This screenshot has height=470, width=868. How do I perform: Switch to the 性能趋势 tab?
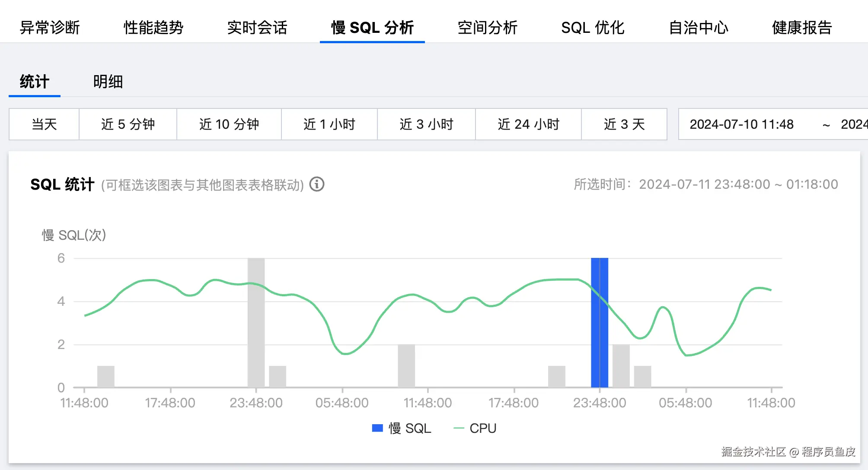pyautogui.click(x=153, y=27)
